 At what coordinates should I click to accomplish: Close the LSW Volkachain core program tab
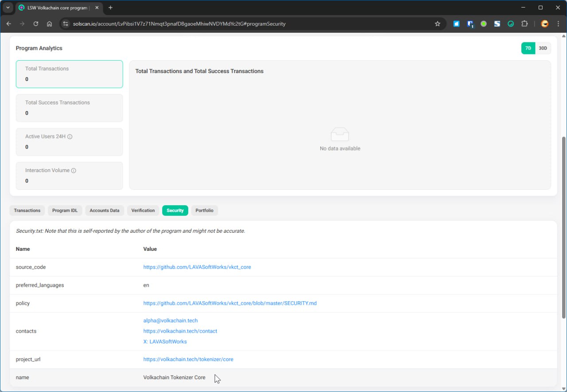pyautogui.click(x=97, y=8)
